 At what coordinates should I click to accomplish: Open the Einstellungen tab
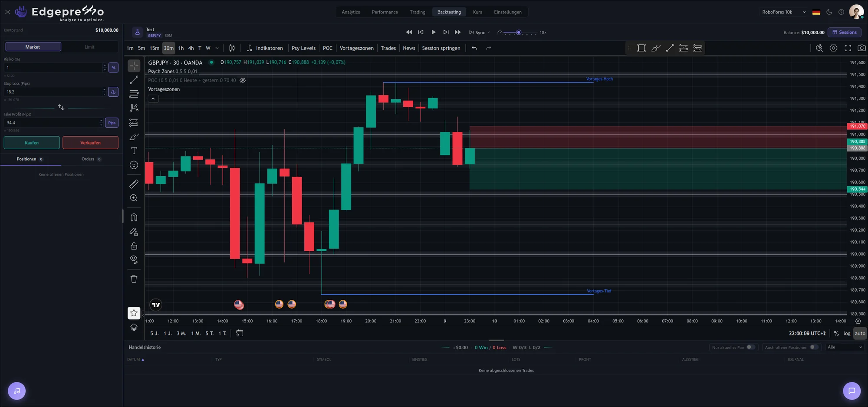point(508,12)
